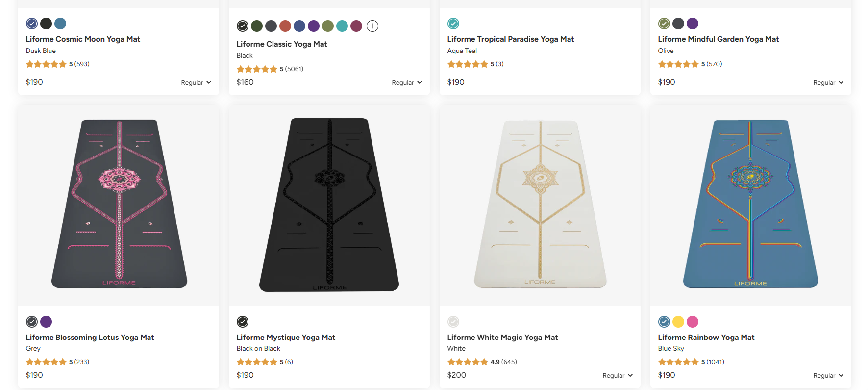This screenshot has width=868, height=390.
Task: Open Liforme Mystique Yoga Mat title link
Action: pos(286,338)
